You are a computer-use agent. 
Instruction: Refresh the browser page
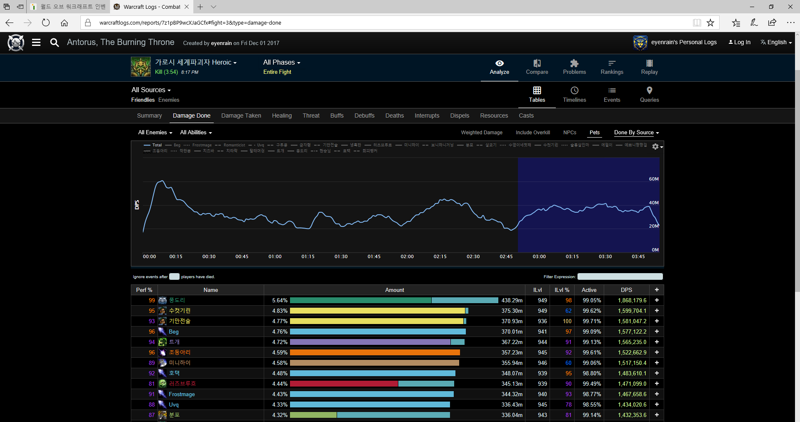[x=46, y=22]
